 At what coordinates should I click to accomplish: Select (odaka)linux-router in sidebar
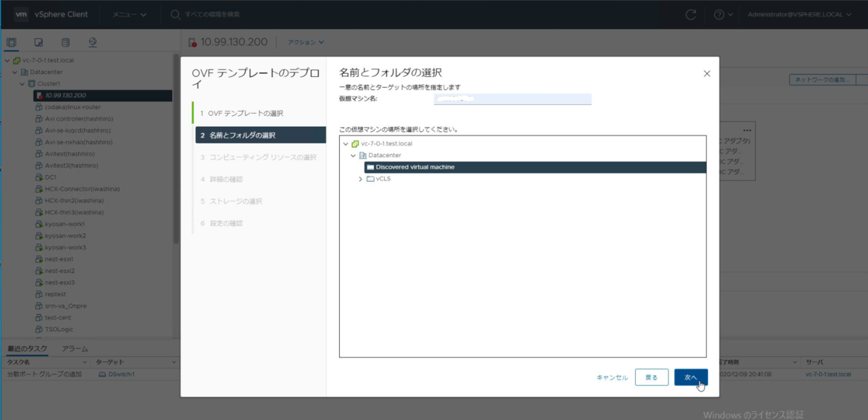[x=72, y=106]
